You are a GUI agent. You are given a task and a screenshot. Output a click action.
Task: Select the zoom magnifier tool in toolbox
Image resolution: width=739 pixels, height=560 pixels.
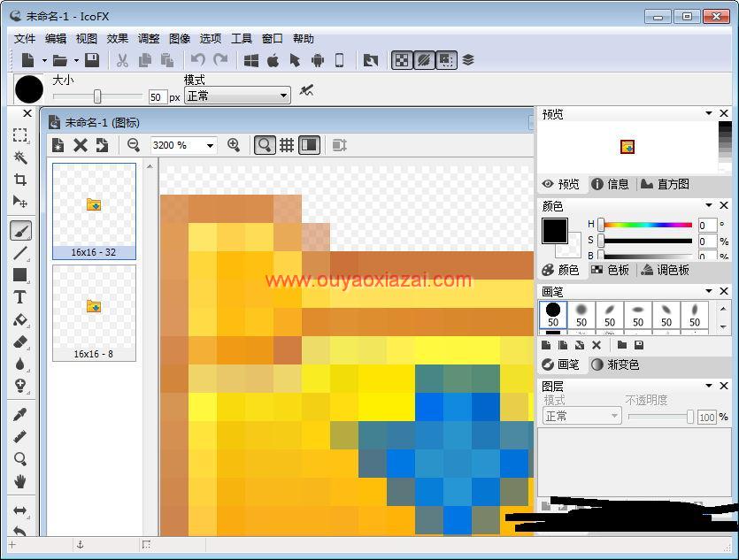pyautogui.click(x=19, y=459)
